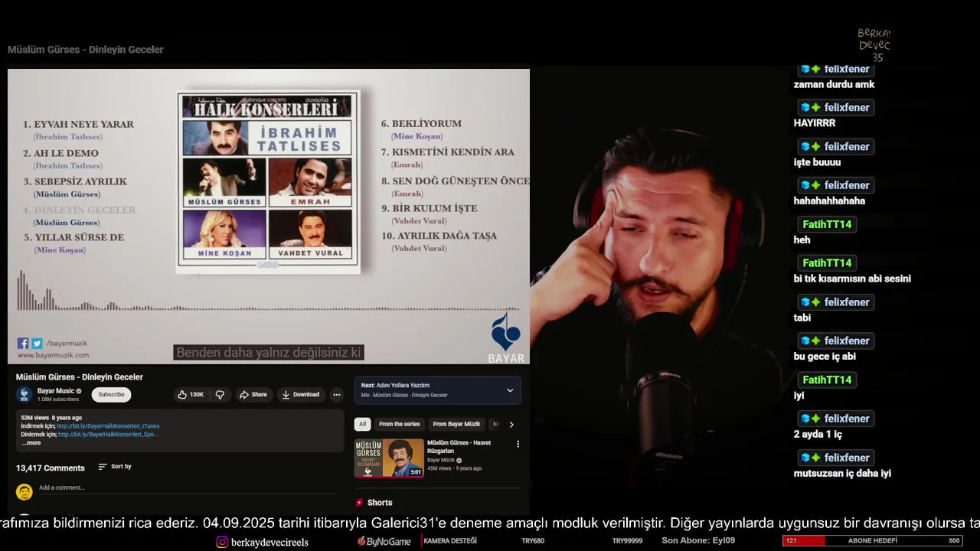Viewport: 980px width, 551px height.
Task: Click track 7 Kısmetini Kendin Ara
Action: [448, 152]
